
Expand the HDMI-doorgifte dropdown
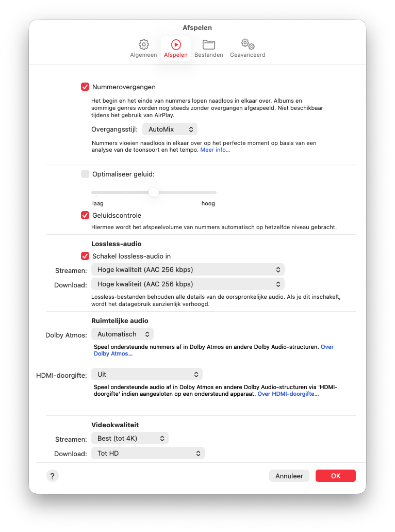147,374
